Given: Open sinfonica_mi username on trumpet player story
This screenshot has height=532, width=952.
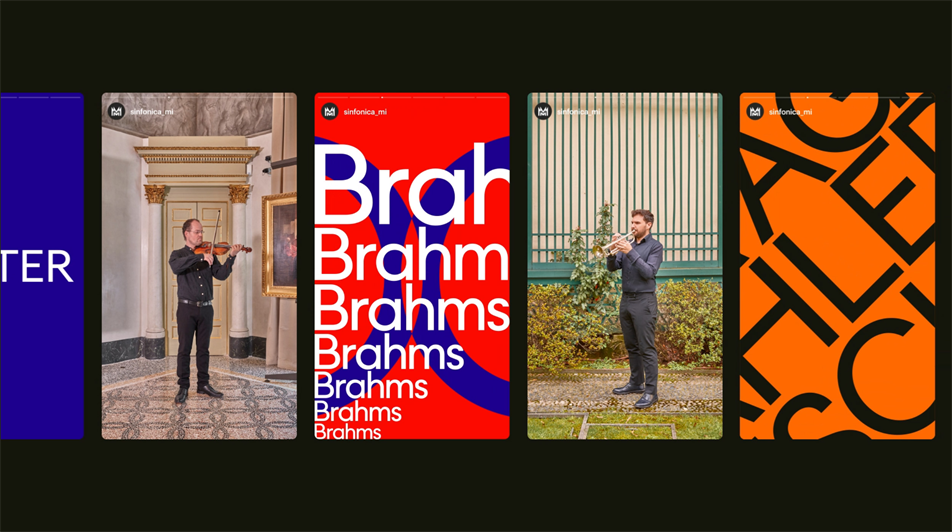Looking at the screenshot, I should click(x=578, y=112).
